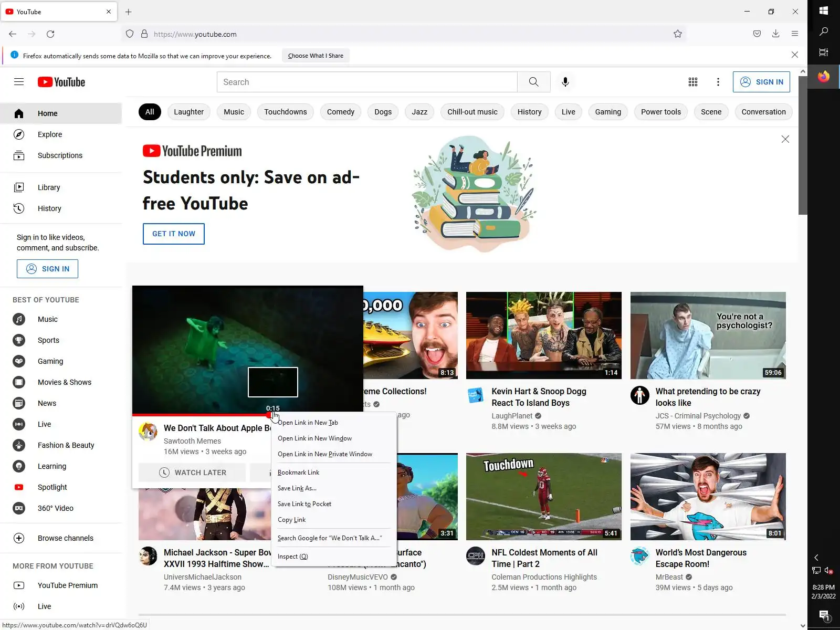The height and width of the screenshot is (630, 840).
Task: Choose Open Link in New Tab
Action: (334, 423)
